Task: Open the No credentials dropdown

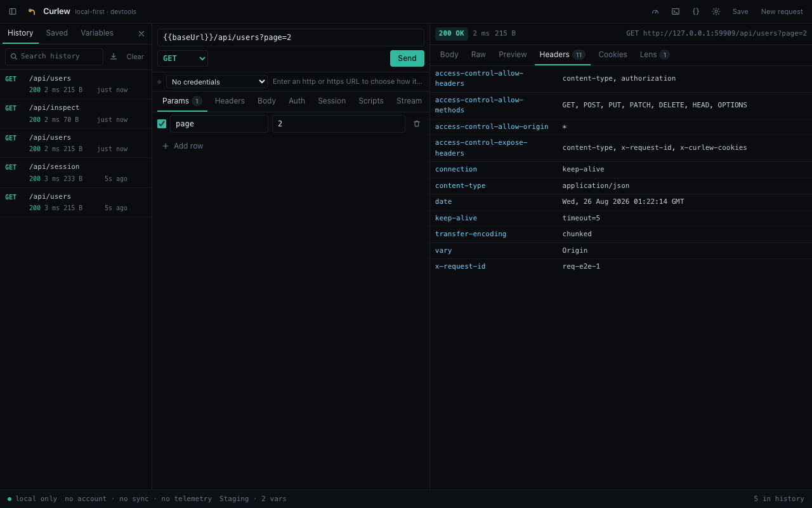Action: [217, 82]
